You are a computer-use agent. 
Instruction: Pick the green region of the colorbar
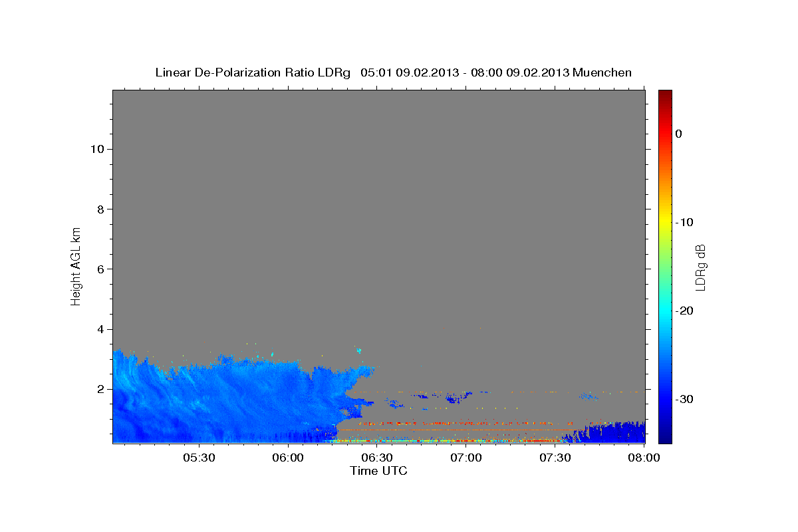tap(665, 266)
